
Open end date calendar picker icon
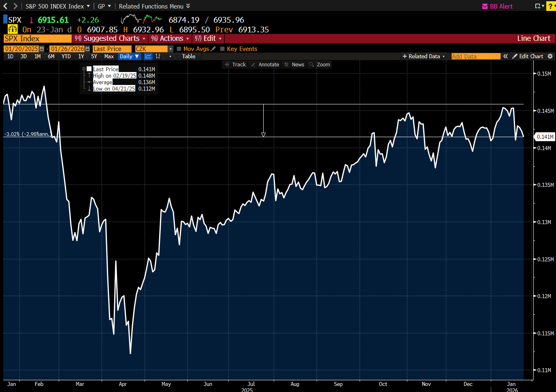coord(87,49)
